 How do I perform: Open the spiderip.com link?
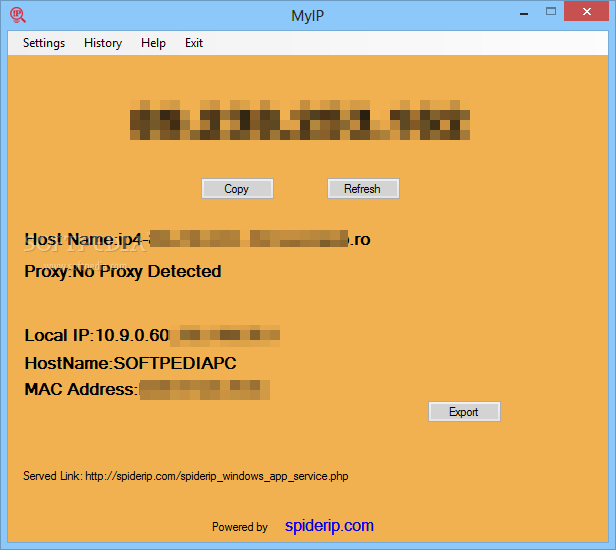329,526
